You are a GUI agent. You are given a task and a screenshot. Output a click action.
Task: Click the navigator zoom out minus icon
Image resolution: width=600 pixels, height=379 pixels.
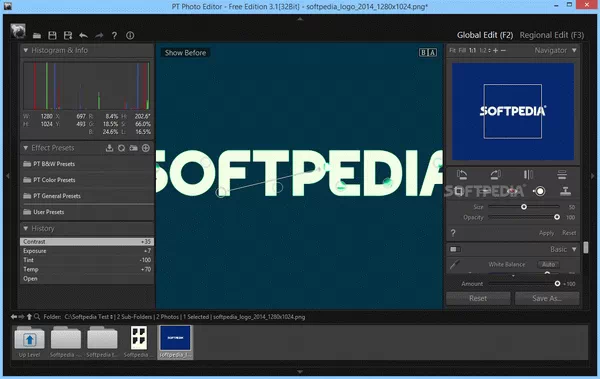click(x=503, y=51)
